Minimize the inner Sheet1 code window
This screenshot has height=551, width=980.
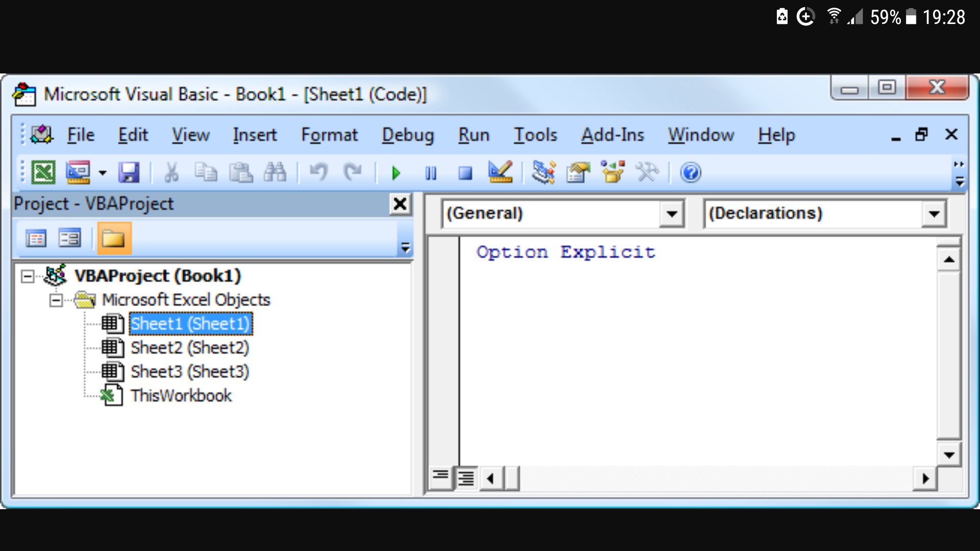click(x=896, y=138)
